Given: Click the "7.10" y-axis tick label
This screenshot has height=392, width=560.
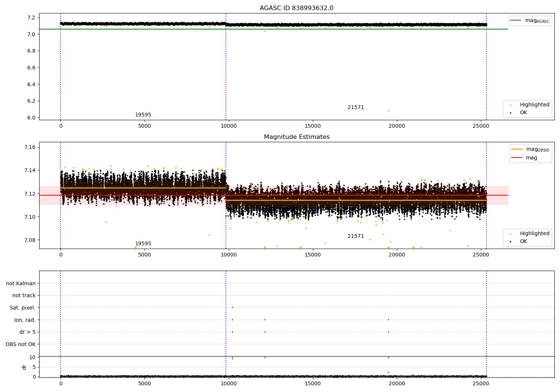Looking at the screenshot, I should tap(30, 217).
